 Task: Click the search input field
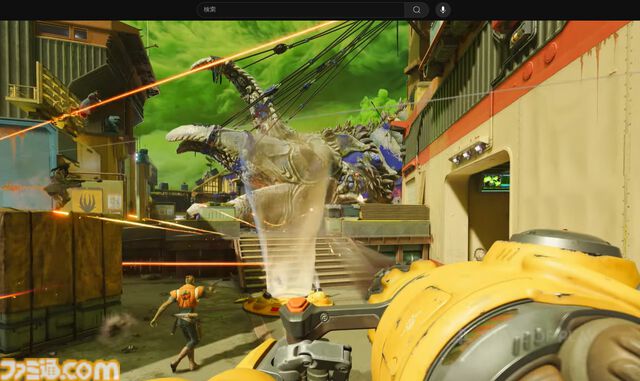[x=301, y=9]
